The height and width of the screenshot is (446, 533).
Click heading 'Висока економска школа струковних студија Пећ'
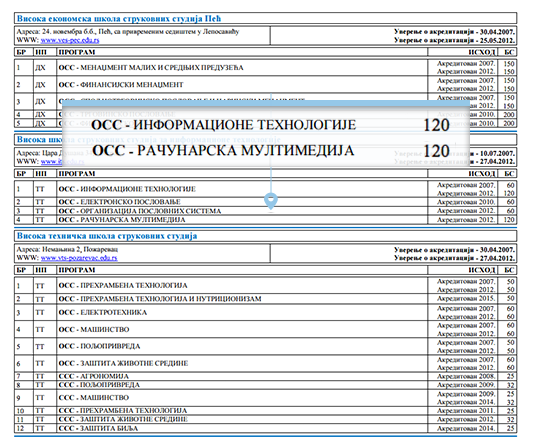point(119,18)
